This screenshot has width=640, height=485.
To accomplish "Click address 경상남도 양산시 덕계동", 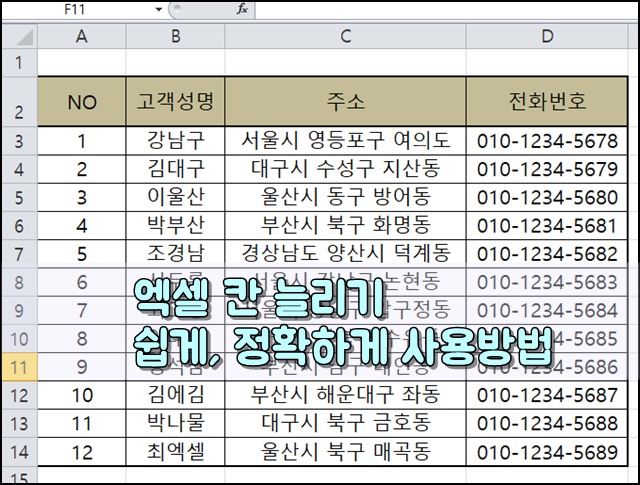I will [345, 254].
